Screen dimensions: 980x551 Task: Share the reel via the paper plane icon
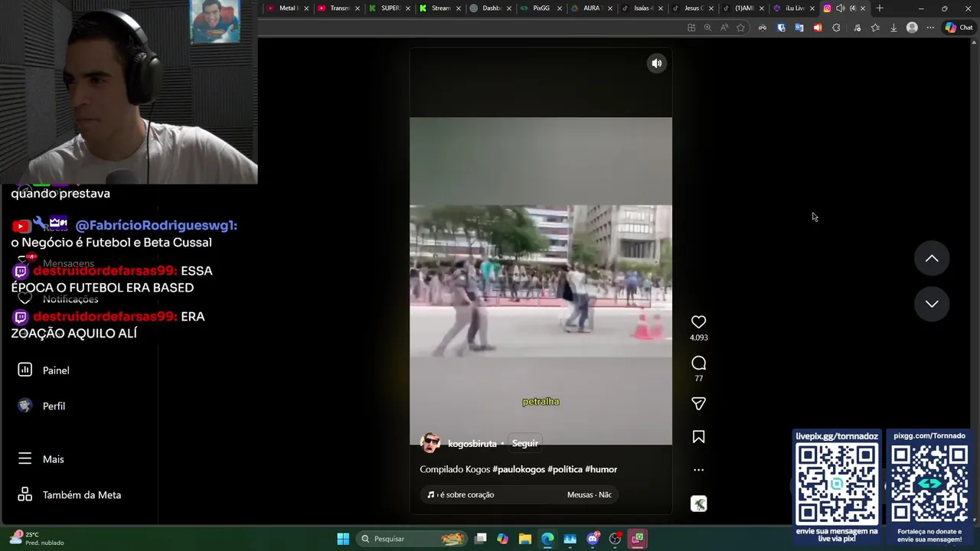698,403
